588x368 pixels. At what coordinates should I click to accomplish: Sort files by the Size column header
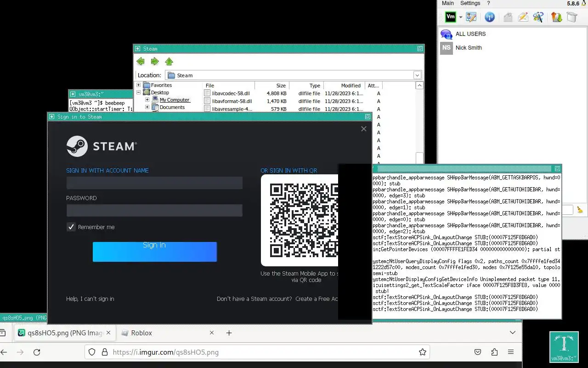[x=272, y=86]
